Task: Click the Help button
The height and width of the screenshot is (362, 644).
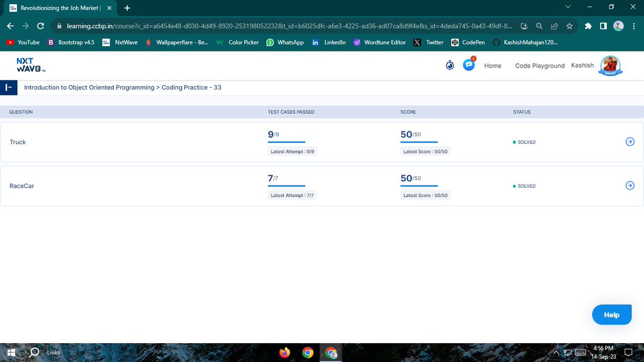Action: 611,315
